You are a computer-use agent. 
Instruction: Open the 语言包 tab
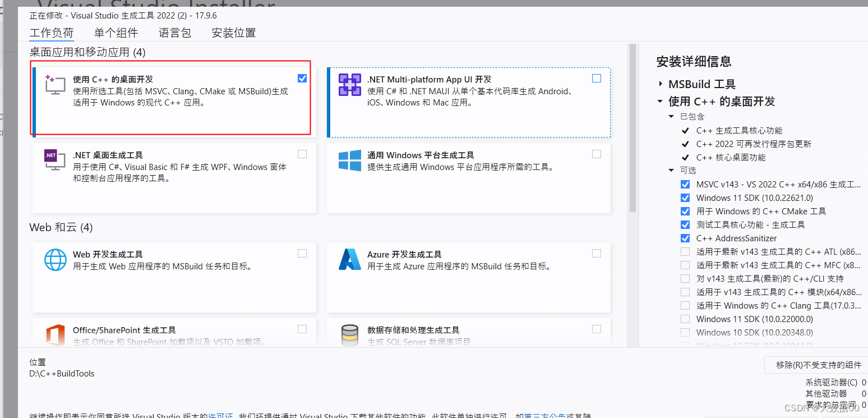click(x=174, y=33)
